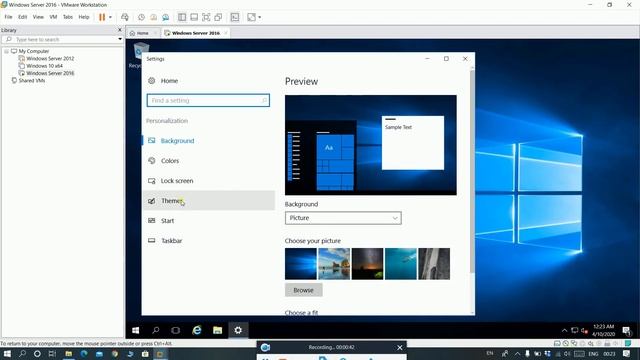Open the library search filter dropdown
The width and height of the screenshot is (640, 360).
click(120, 39)
